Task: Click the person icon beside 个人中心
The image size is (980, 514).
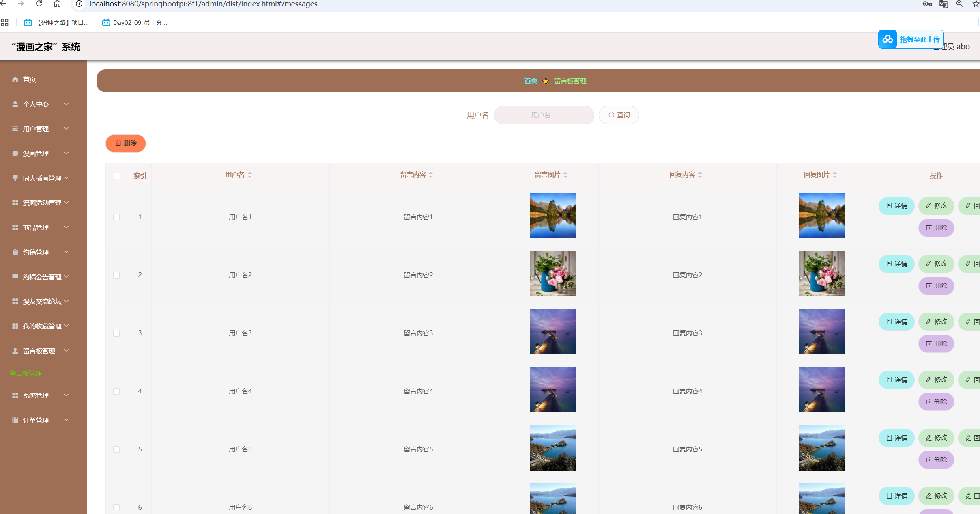Action: pos(15,104)
